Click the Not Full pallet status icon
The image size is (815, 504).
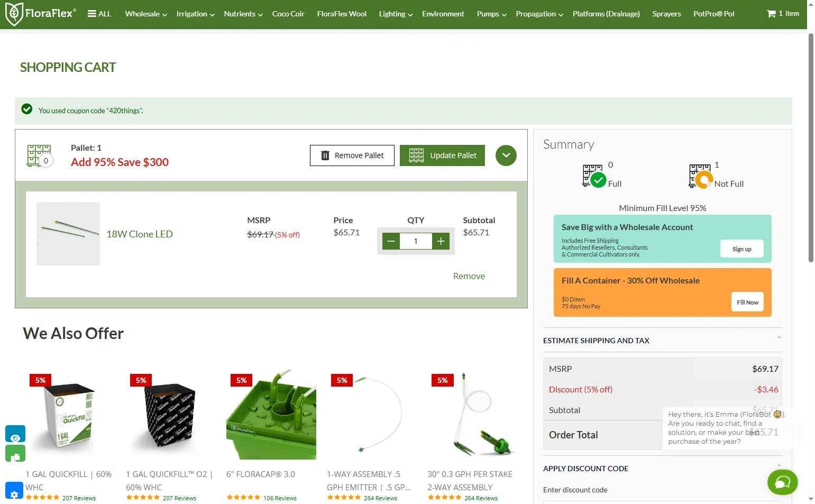tap(701, 176)
